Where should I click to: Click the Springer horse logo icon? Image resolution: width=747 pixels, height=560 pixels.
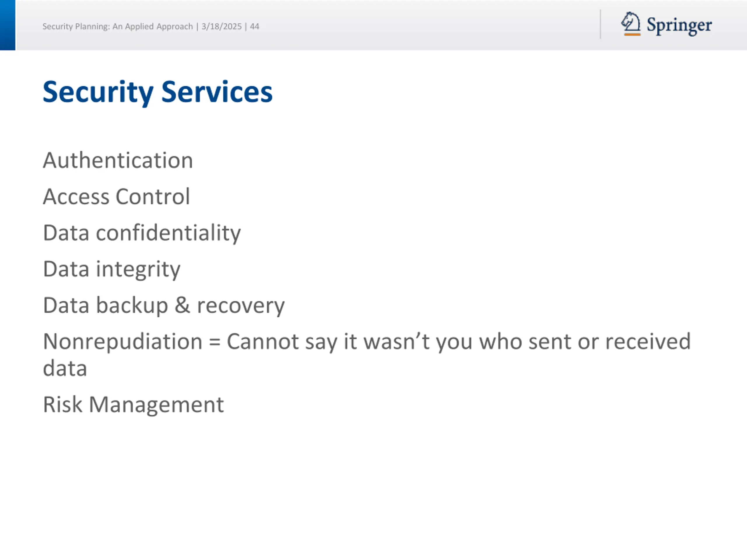click(630, 22)
